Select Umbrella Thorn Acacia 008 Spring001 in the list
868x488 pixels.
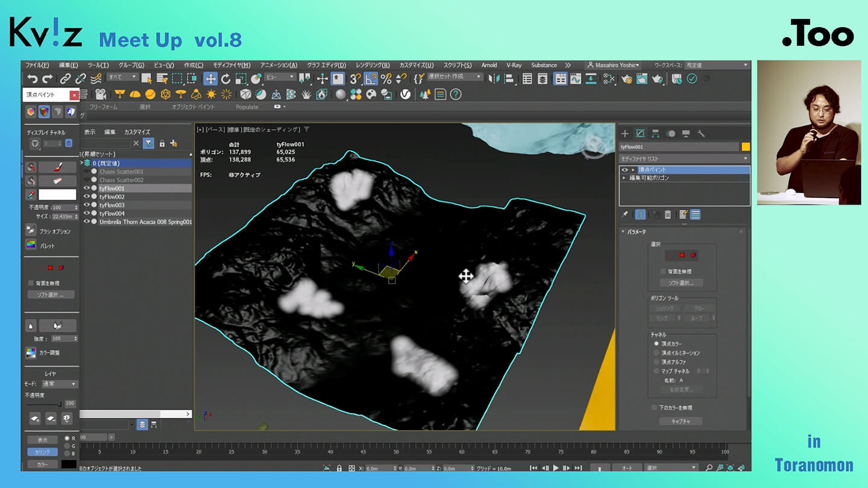click(145, 222)
